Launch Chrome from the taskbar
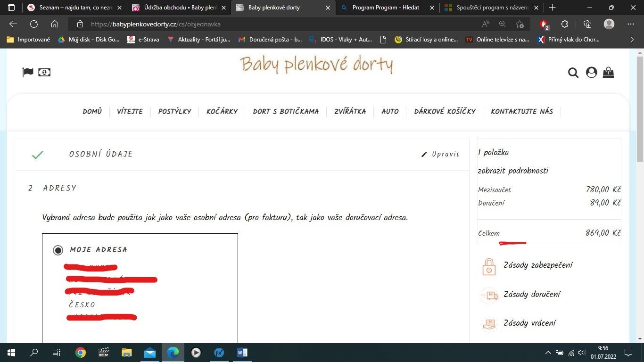 coord(81,353)
